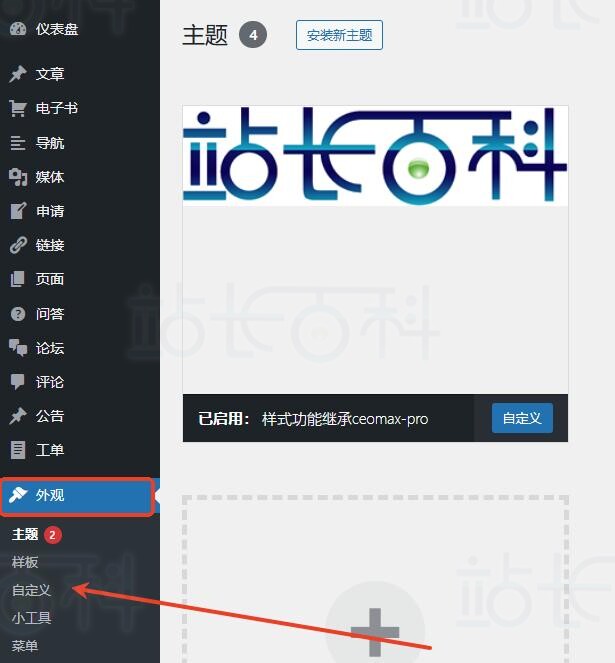Click the lines icon next to 导航
This screenshot has height=663, width=615.
point(18,143)
